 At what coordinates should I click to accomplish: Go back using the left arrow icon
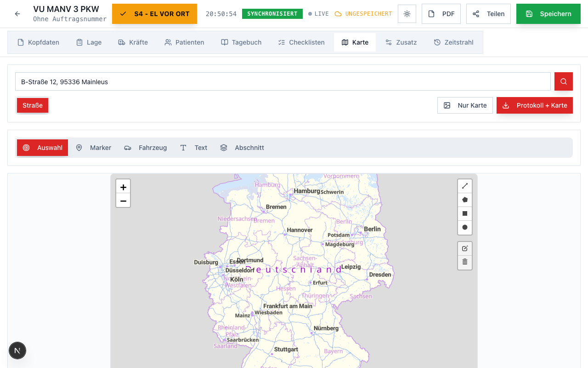pyautogui.click(x=17, y=14)
